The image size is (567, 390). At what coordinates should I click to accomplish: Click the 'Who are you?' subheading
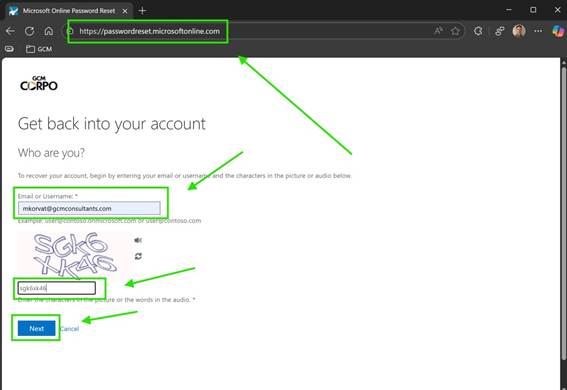pyautogui.click(x=51, y=153)
